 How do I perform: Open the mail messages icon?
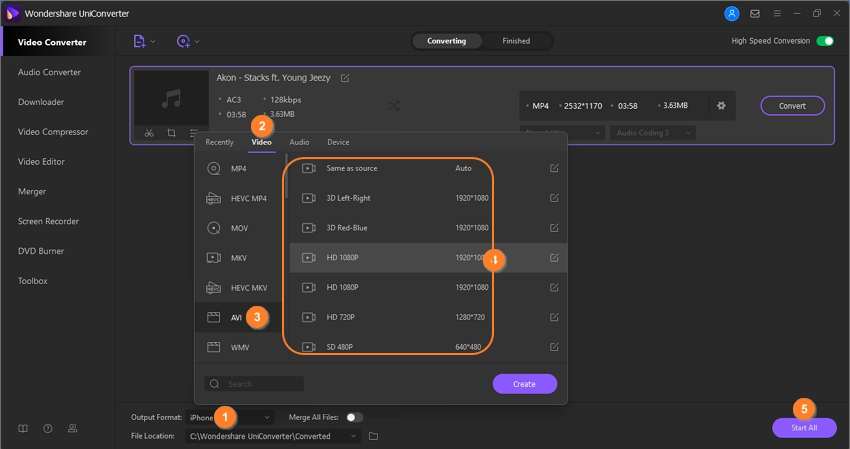[x=755, y=14]
